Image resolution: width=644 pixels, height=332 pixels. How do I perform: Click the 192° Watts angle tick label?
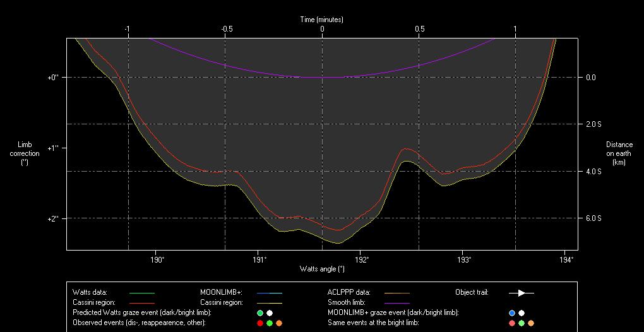(361, 259)
